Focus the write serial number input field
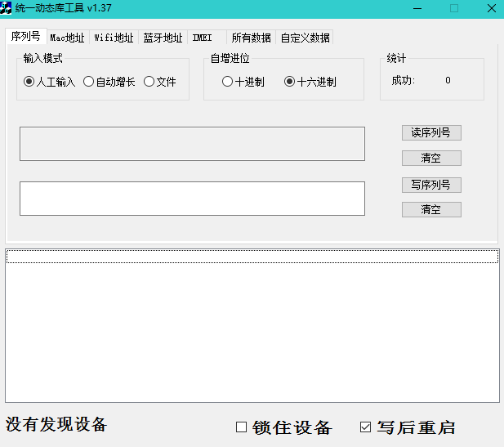504x447 pixels. click(x=192, y=199)
